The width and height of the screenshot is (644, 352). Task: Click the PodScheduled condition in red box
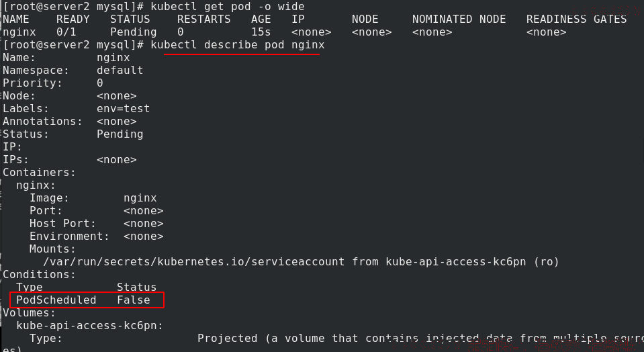(56, 300)
